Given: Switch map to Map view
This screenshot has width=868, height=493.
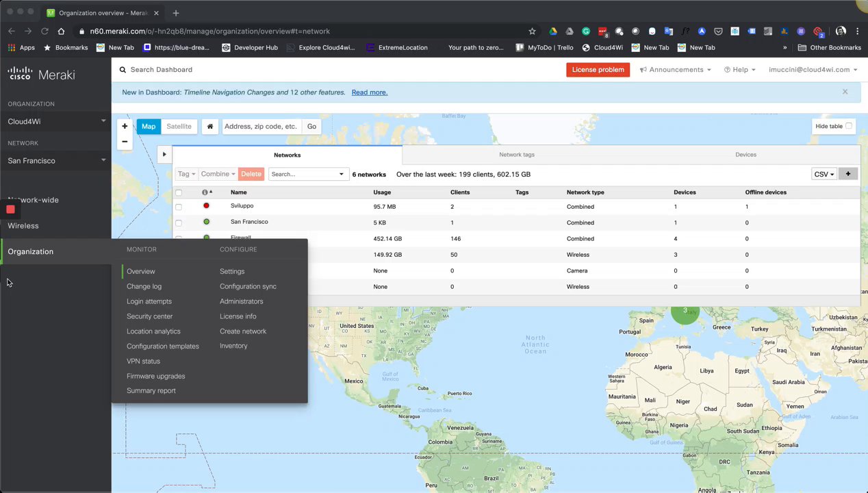Looking at the screenshot, I should coord(149,127).
